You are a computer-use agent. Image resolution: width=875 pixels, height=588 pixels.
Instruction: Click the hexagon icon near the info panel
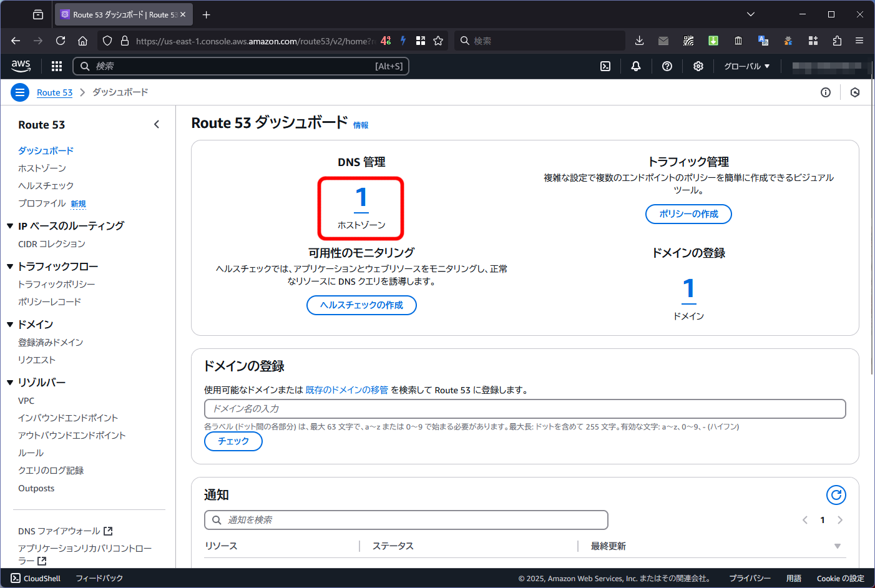(x=855, y=92)
